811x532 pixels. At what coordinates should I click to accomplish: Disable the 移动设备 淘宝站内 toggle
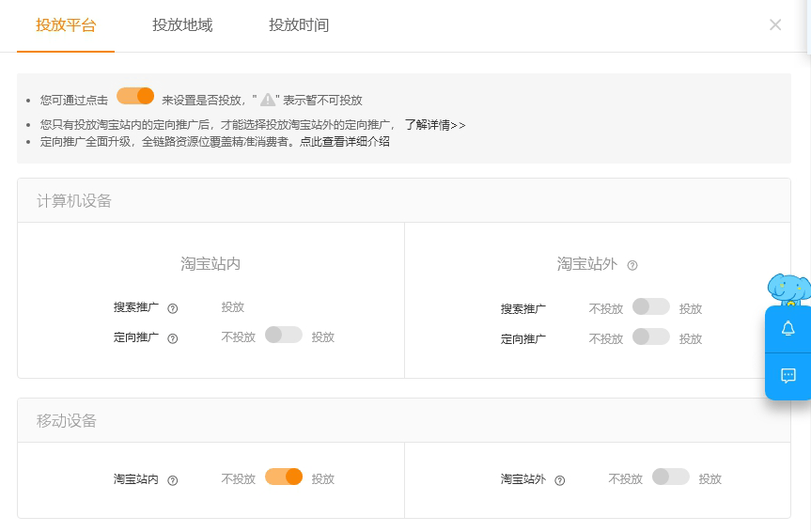pyautogui.click(x=284, y=477)
